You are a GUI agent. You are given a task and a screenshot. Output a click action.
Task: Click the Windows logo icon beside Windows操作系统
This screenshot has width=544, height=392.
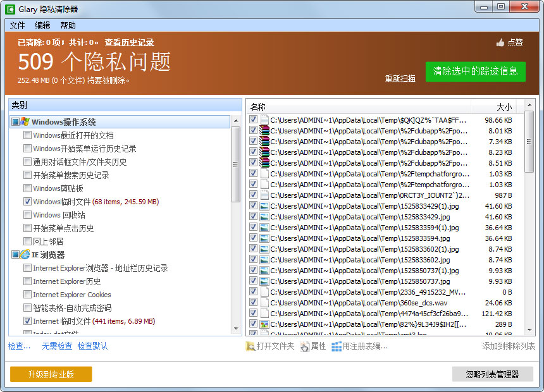click(x=25, y=121)
